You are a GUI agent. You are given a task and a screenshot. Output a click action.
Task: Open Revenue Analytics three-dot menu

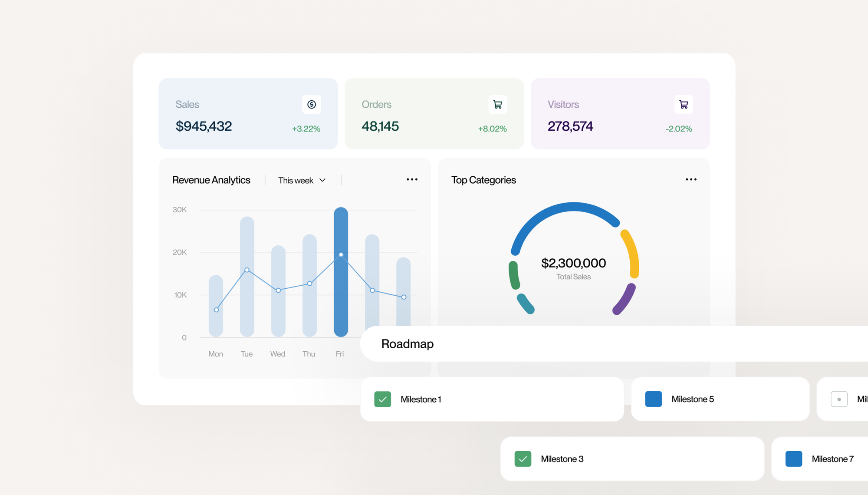(x=412, y=179)
